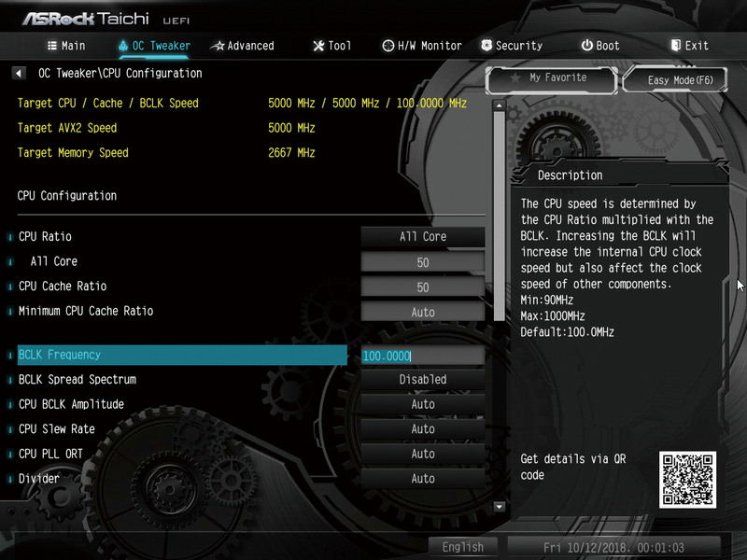Viewport: 747px width, 560px height.
Task: Click the star icon in My Favorite
Action: (515, 77)
